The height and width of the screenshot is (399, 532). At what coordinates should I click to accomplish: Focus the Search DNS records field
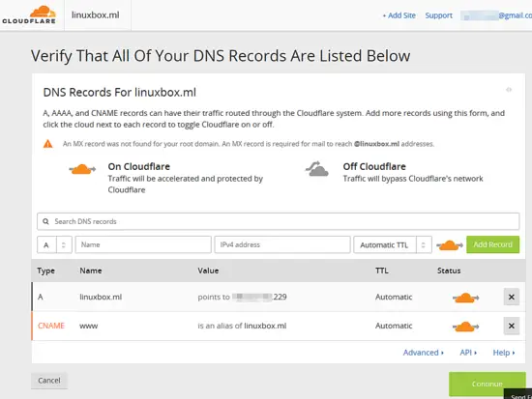pyautogui.click(x=278, y=221)
